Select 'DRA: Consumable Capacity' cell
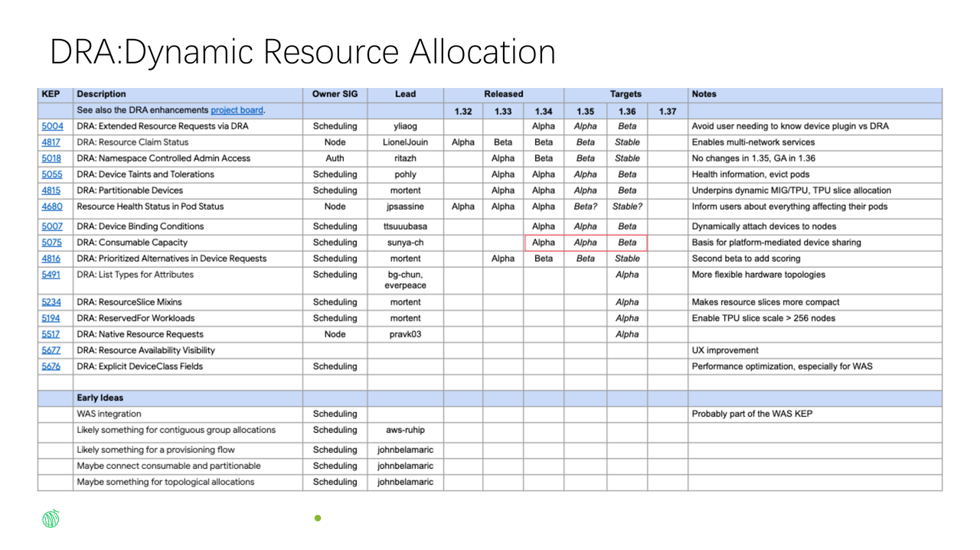The width and height of the screenshot is (980, 550). (x=188, y=242)
